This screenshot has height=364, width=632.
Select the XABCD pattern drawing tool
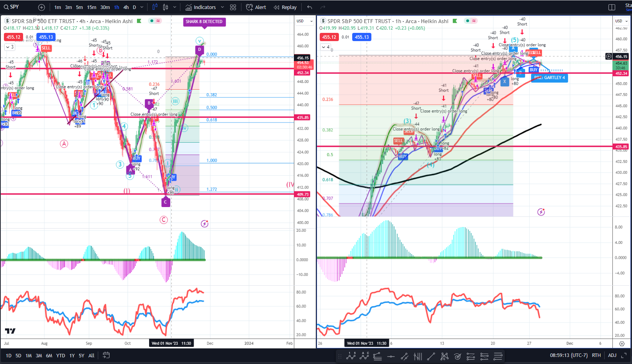click(445, 356)
